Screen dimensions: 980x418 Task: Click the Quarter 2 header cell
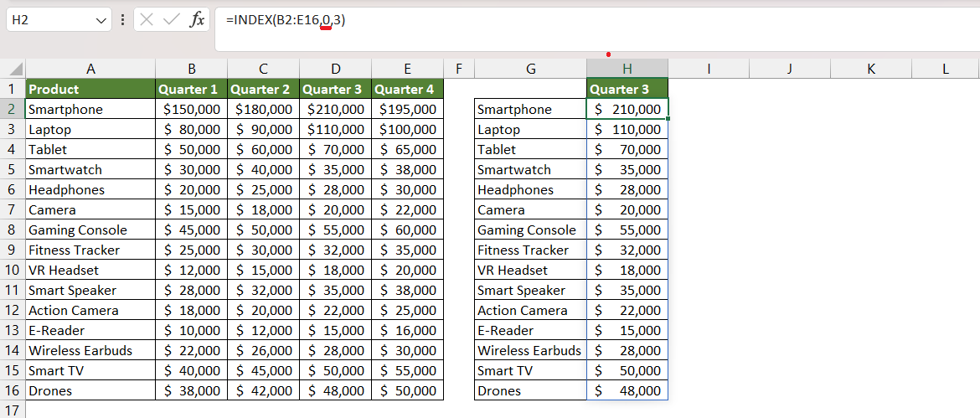click(x=264, y=89)
